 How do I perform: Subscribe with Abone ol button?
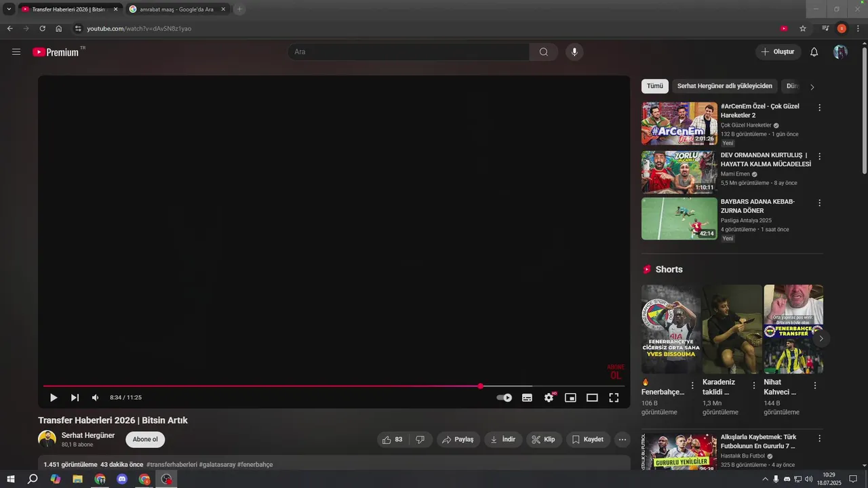tap(145, 439)
